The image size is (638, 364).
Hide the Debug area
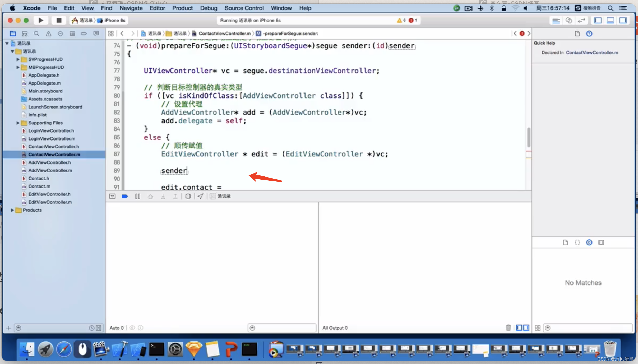(x=611, y=20)
